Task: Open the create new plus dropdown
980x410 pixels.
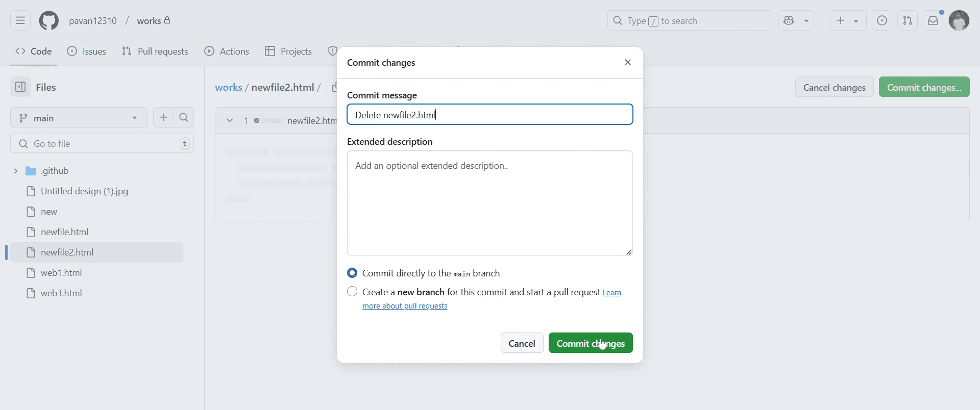Action: pyautogui.click(x=848, y=21)
